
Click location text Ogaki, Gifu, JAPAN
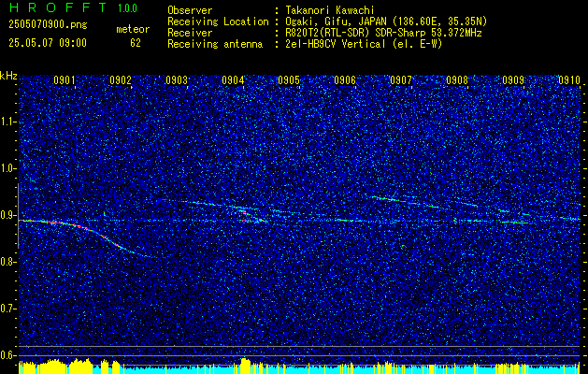(x=335, y=22)
